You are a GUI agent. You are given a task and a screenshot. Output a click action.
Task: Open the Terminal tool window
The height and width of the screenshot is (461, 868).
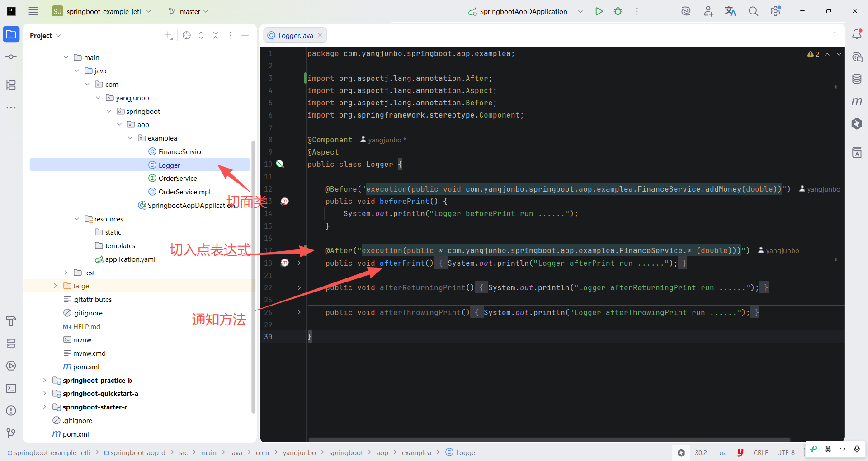pos(11,388)
